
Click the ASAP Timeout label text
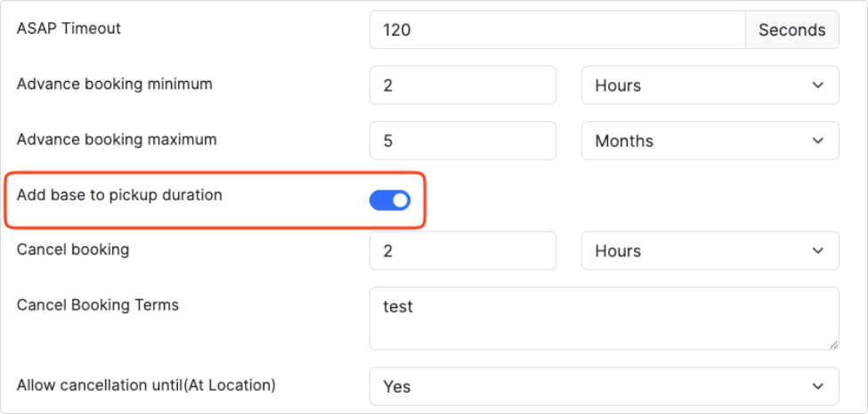tap(69, 28)
